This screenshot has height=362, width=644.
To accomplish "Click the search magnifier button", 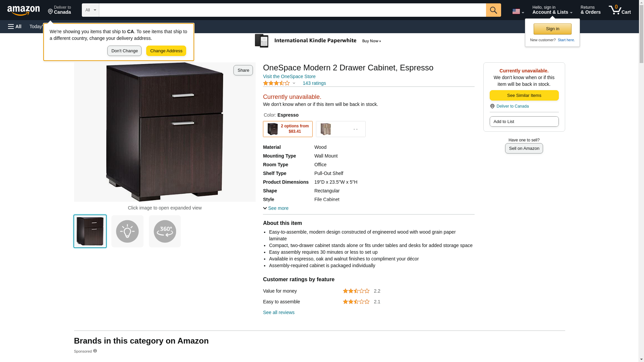I will (x=493, y=10).
